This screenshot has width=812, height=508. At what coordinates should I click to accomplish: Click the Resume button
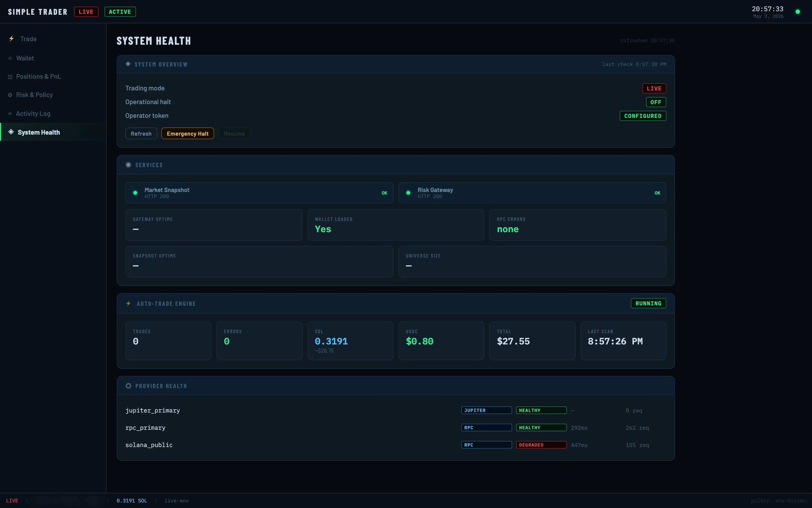pos(234,133)
